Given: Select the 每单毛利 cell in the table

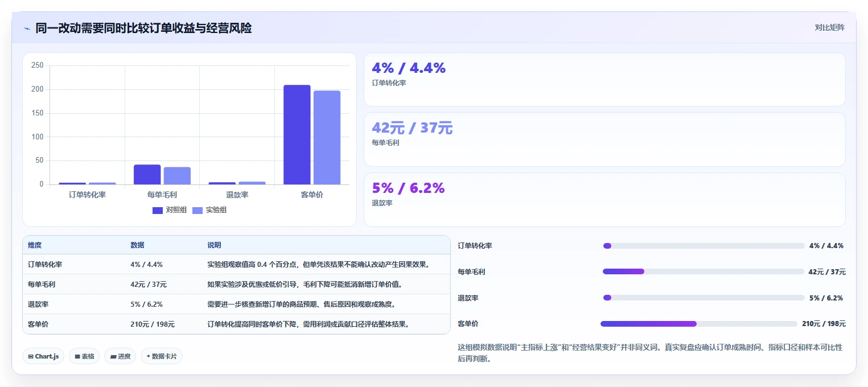Looking at the screenshot, I should click(42, 285).
